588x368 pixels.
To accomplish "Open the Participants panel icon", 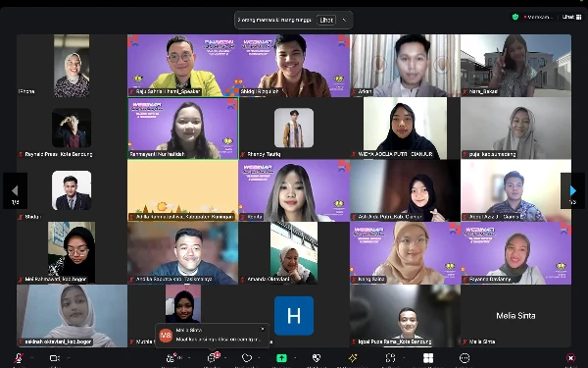I will 171,358.
